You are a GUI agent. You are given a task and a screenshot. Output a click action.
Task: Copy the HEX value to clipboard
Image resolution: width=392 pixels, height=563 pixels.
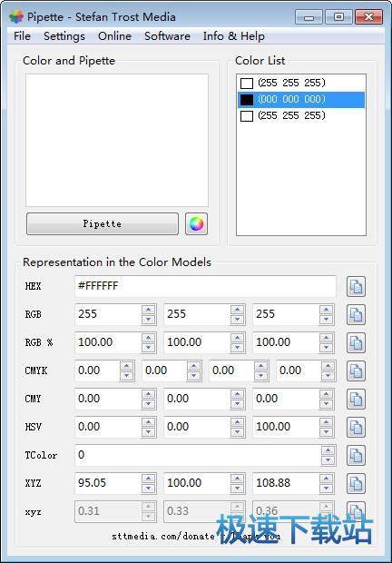[x=356, y=287]
